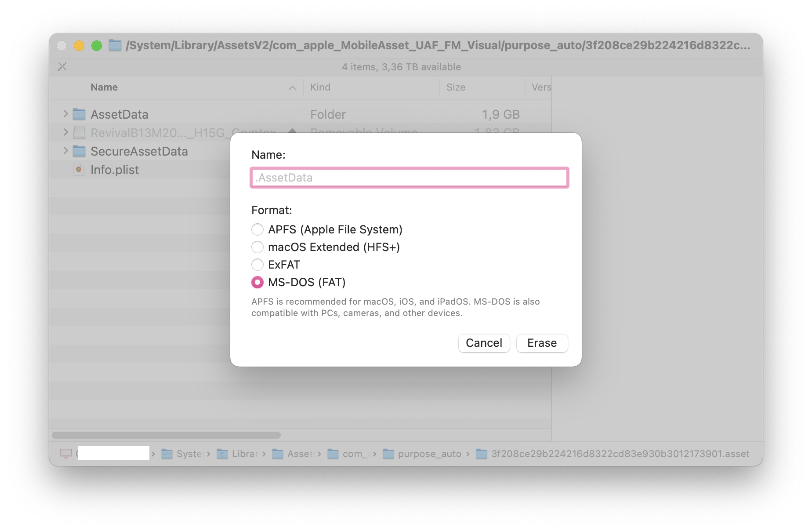Select the SecureAssetData folder icon
The height and width of the screenshot is (531, 812).
click(x=79, y=151)
